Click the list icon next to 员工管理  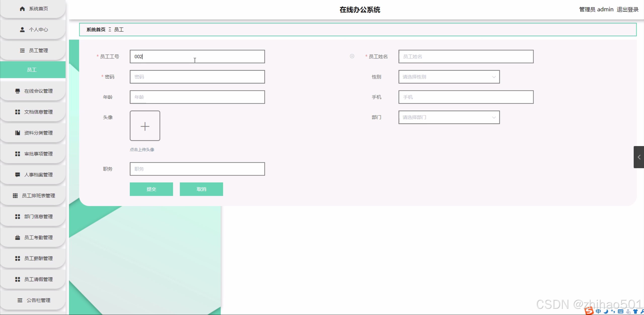point(22,50)
